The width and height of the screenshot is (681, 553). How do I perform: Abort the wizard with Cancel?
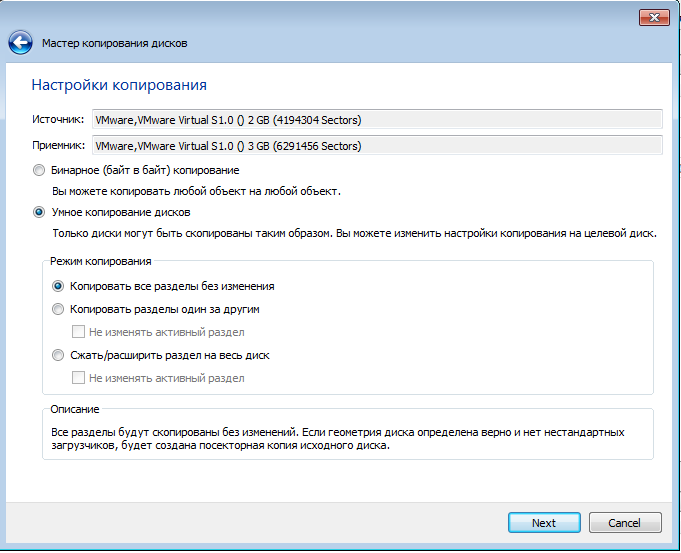(x=625, y=523)
